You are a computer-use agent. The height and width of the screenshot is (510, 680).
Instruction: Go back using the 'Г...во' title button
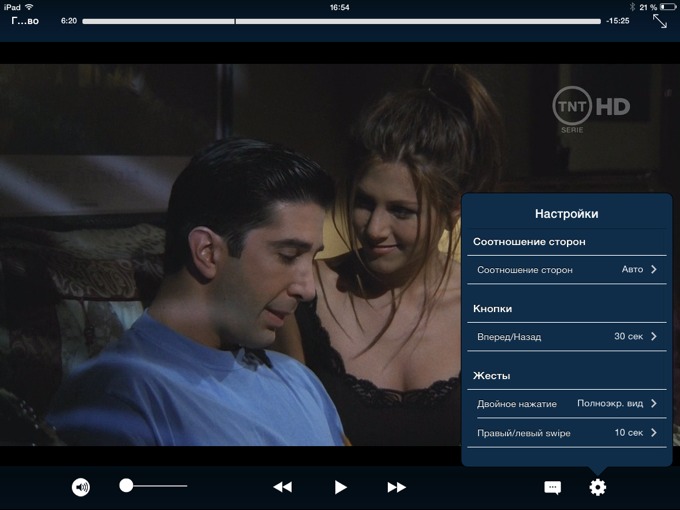pos(25,21)
